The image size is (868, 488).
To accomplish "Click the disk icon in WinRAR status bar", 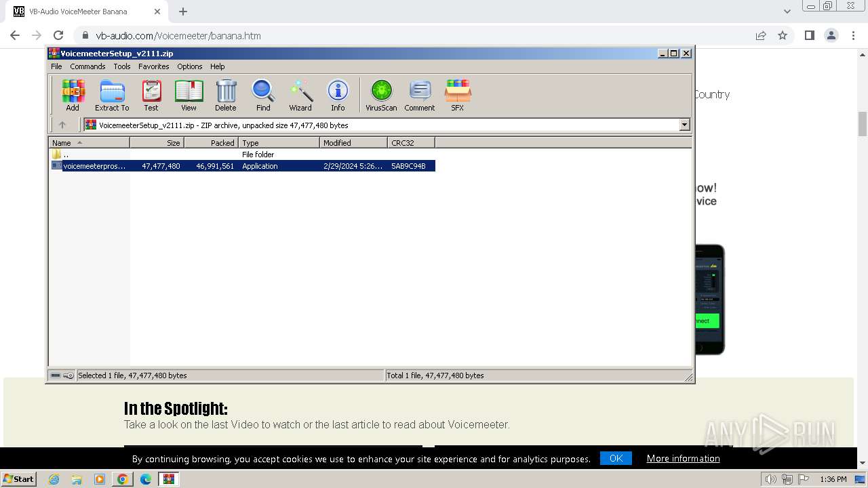I will [x=56, y=375].
